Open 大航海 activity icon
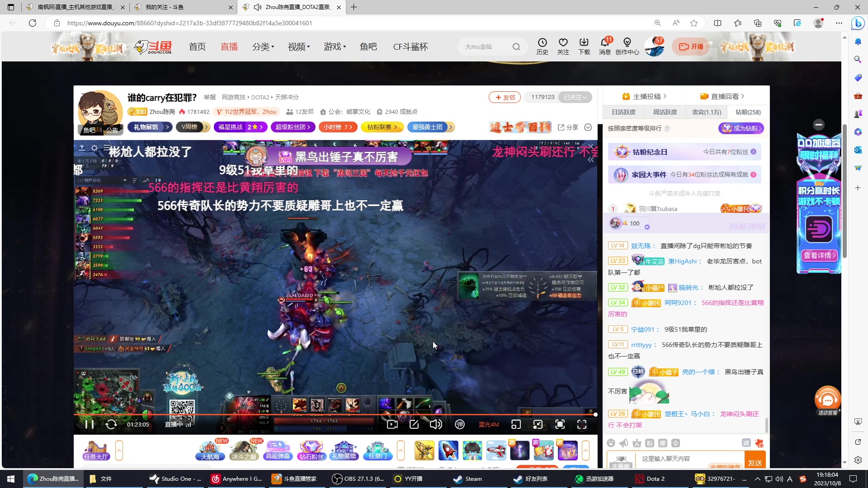This screenshot has height=488, width=868. click(210, 450)
